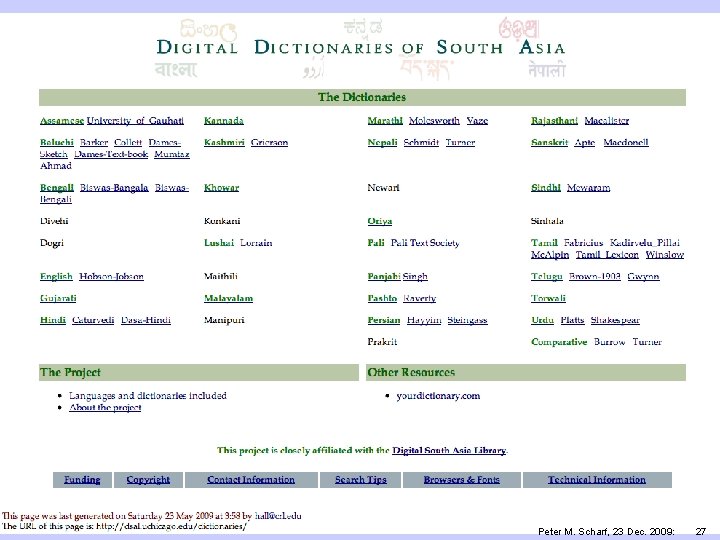The width and height of the screenshot is (720, 540).
Task: Open the Marathi language link
Action: [x=385, y=121]
